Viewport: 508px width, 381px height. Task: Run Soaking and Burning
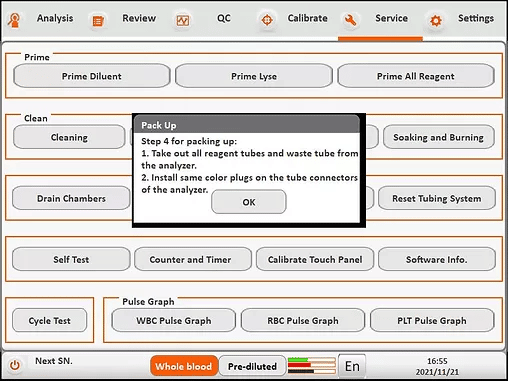coord(438,137)
